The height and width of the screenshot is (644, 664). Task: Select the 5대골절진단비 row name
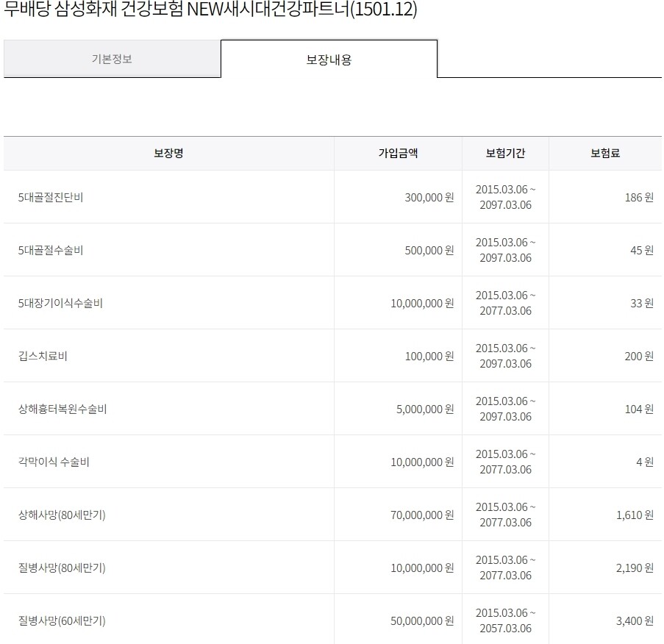51,197
